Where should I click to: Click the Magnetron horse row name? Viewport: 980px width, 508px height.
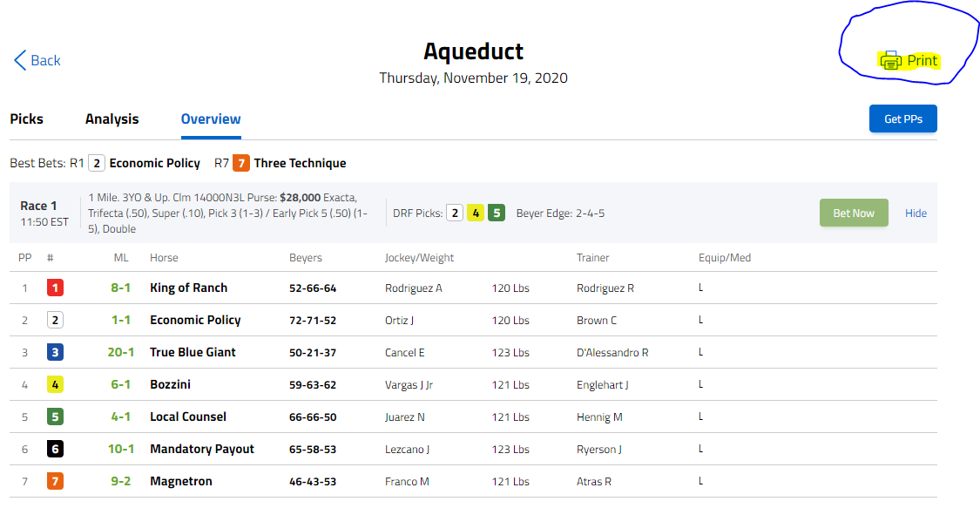(x=181, y=481)
